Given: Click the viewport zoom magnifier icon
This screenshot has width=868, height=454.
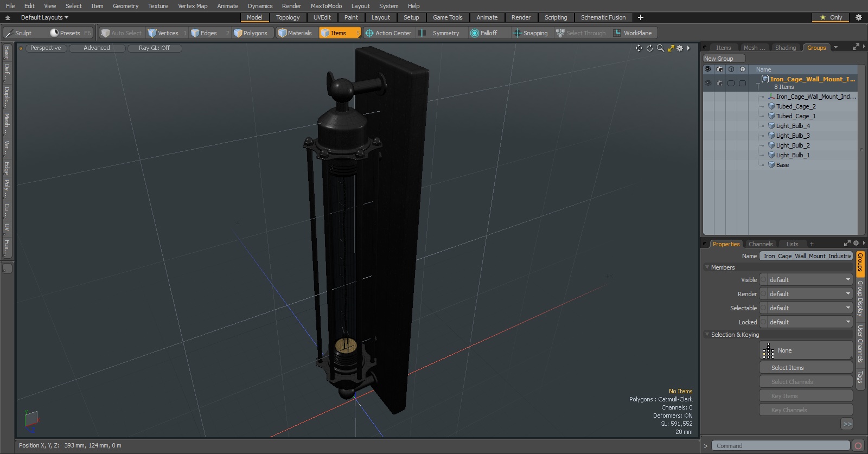Looking at the screenshot, I should coord(660,48).
